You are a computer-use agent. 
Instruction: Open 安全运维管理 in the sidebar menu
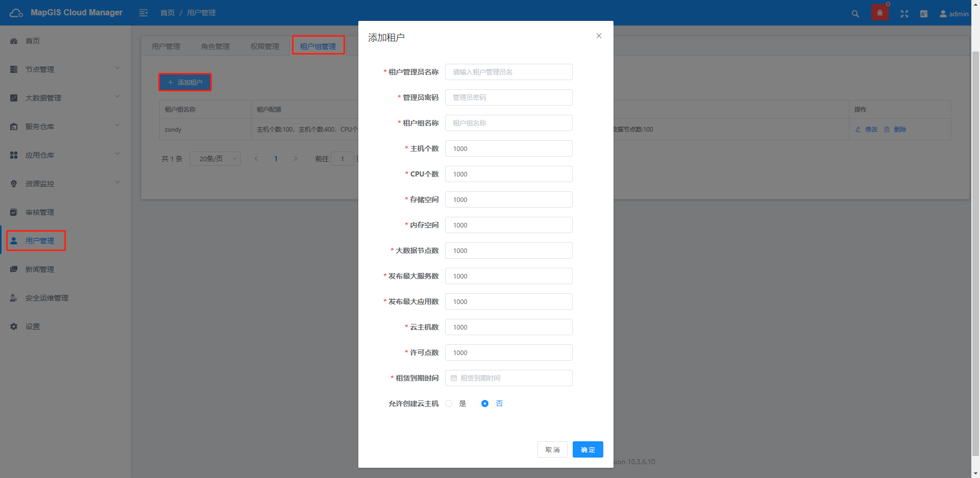click(x=47, y=298)
